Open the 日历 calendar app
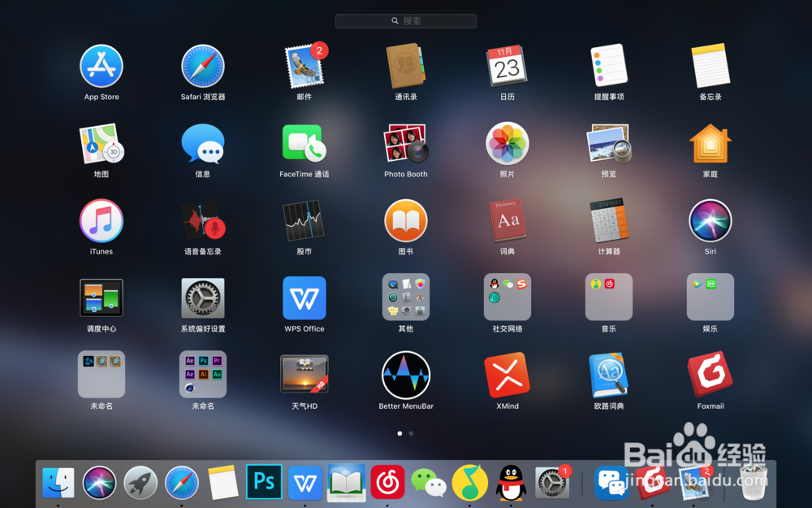This screenshot has height=508, width=812. (x=507, y=66)
